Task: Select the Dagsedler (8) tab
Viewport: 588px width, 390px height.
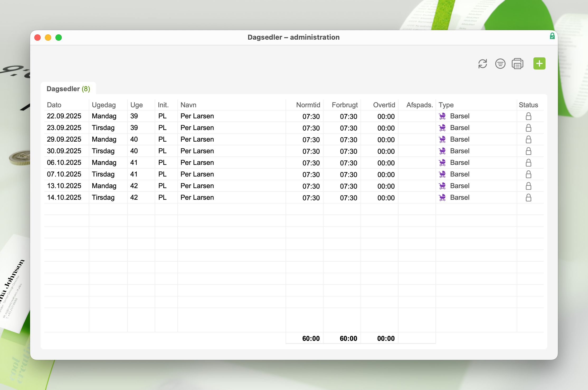Action: [x=68, y=89]
